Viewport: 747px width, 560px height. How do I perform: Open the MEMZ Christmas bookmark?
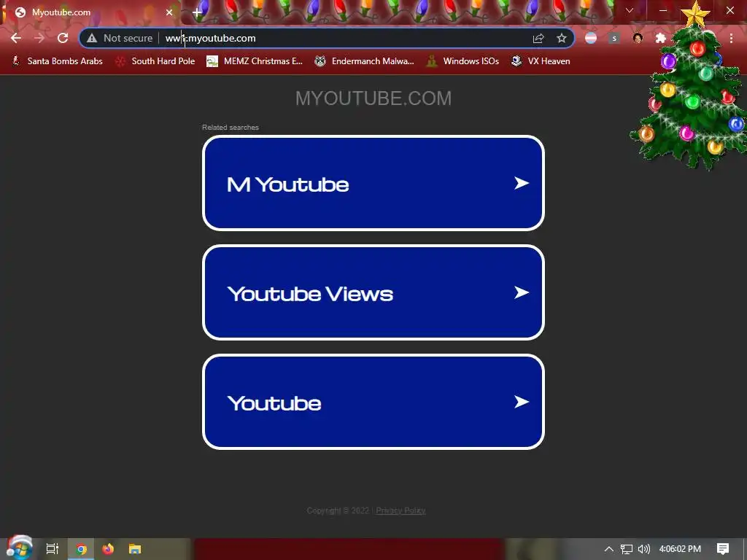click(255, 61)
